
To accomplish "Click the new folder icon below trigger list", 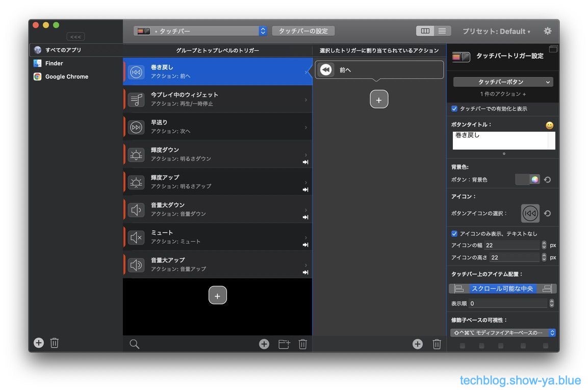I will point(284,344).
